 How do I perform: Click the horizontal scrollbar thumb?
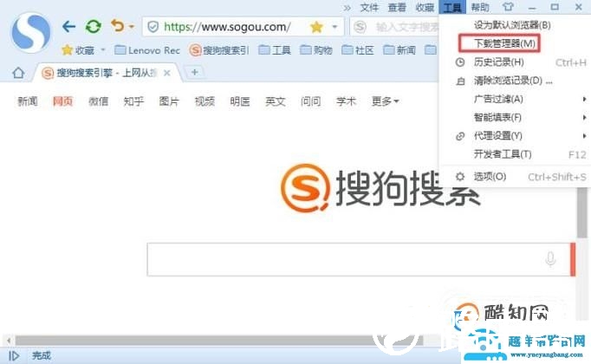tap(218, 341)
